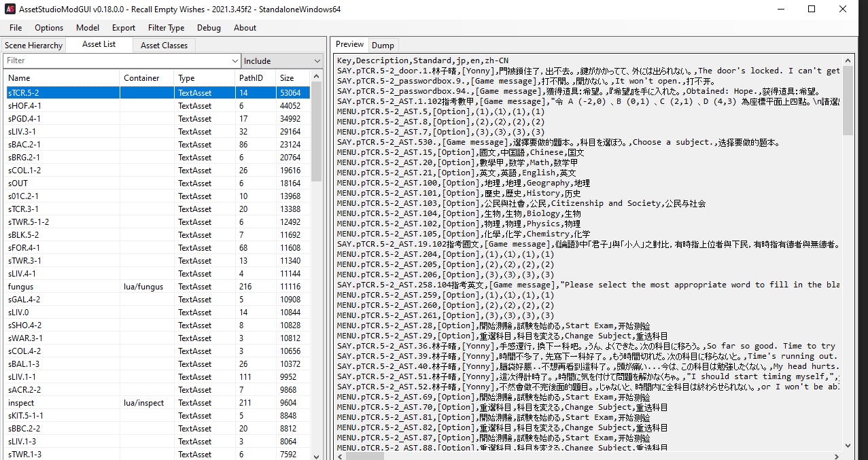Open the File menu
The width and height of the screenshot is (868, 460).
(x=16, y=28)
